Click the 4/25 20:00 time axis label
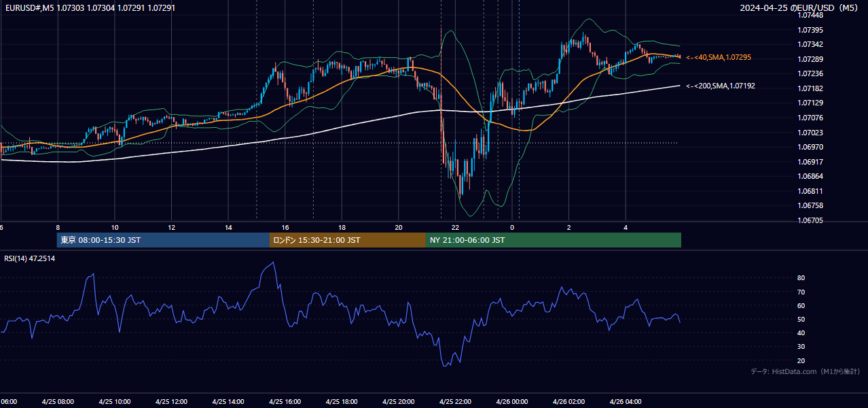Screen dimensions: 868x408 click(398, 401)
